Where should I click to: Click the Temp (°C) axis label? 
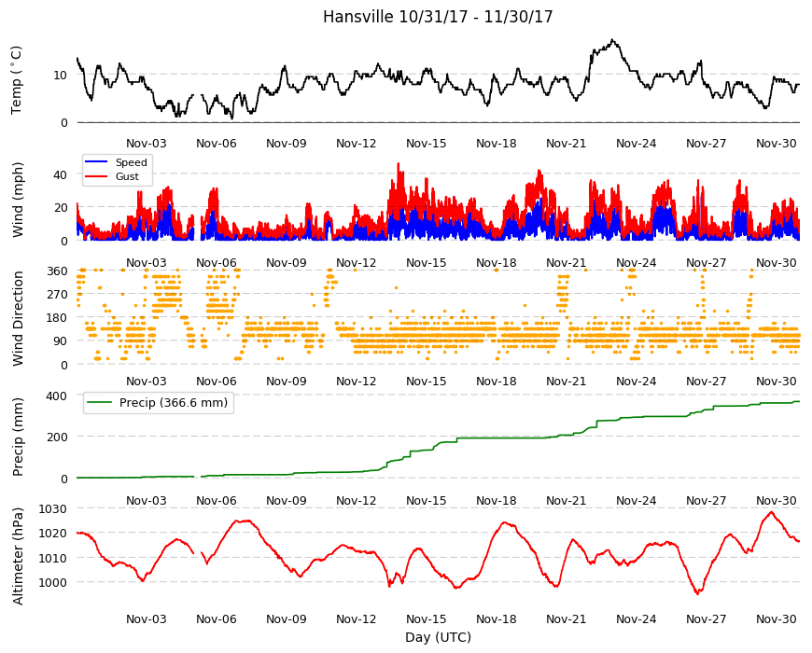(x=17, y=80)
